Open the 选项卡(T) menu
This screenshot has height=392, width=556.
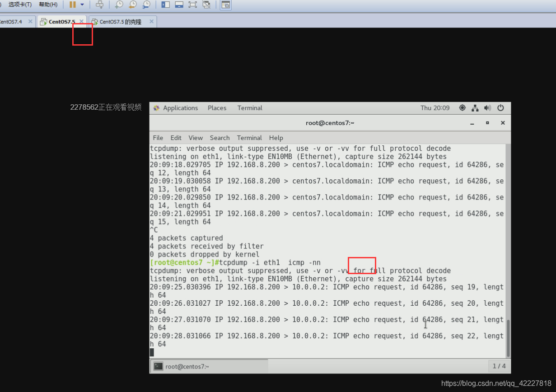pos(20,5)
